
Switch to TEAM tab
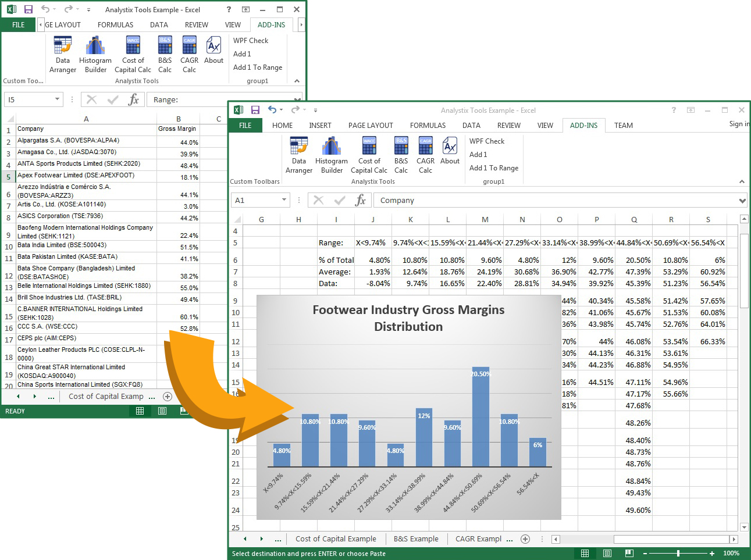pos(624,125)
